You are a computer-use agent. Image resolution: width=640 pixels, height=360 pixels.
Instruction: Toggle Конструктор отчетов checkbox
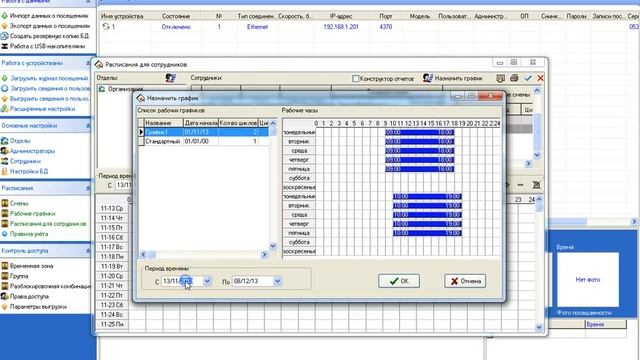[x=356, y=78]
